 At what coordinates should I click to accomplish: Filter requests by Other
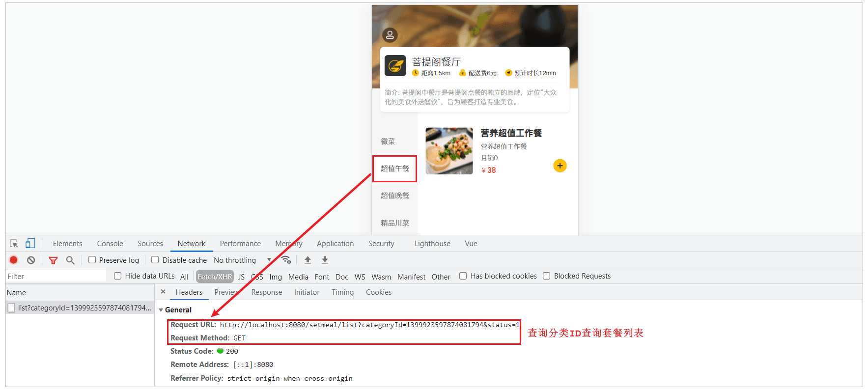[441, 277]
